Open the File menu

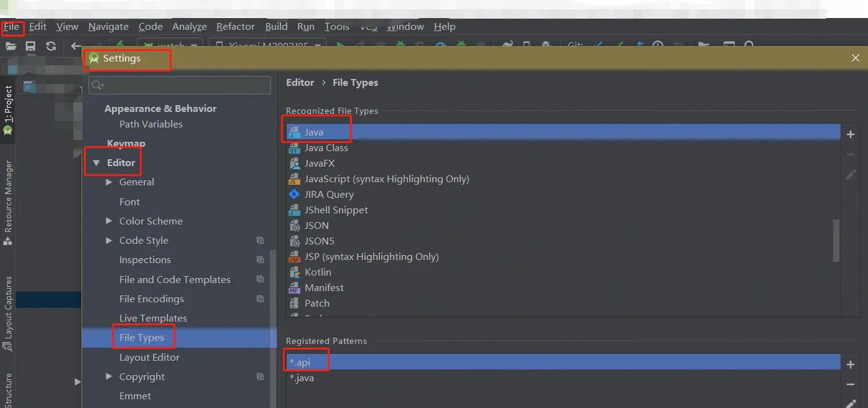coord(12,27)
